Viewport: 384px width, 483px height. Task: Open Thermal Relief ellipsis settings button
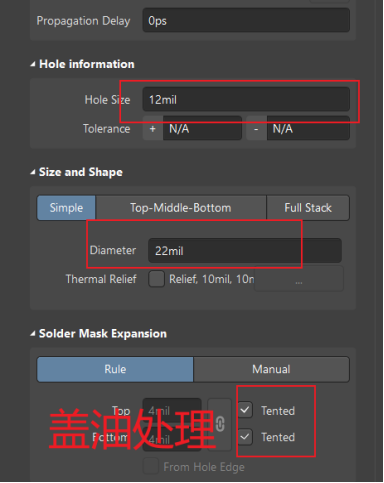tap(299, 279)
